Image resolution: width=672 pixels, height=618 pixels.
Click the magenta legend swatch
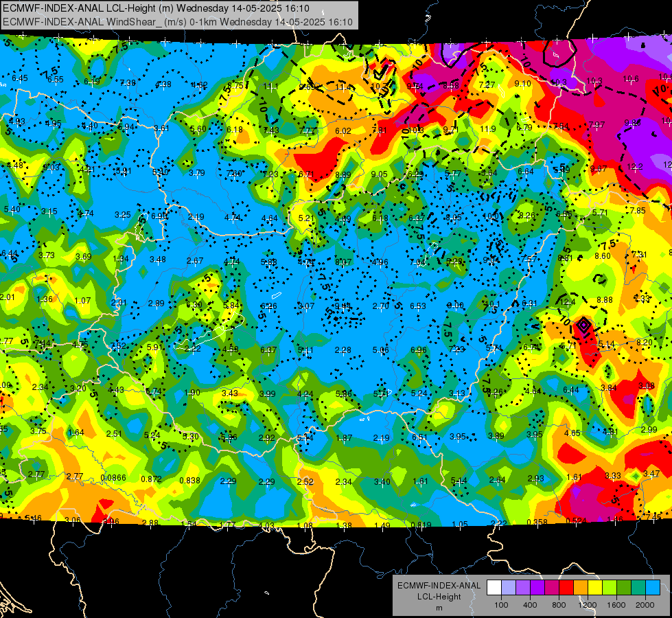(x=552, y=588)
